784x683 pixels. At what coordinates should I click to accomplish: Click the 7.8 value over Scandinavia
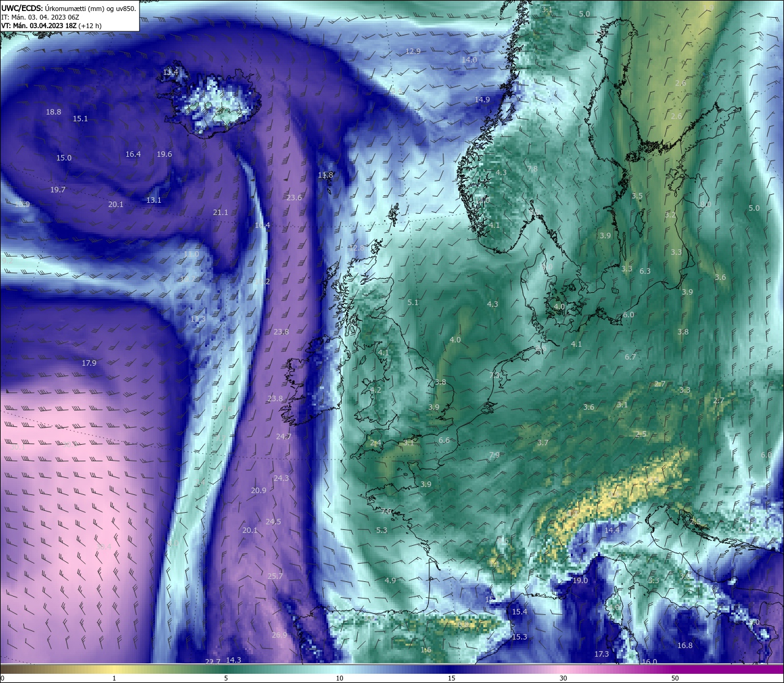pos(532,169)
